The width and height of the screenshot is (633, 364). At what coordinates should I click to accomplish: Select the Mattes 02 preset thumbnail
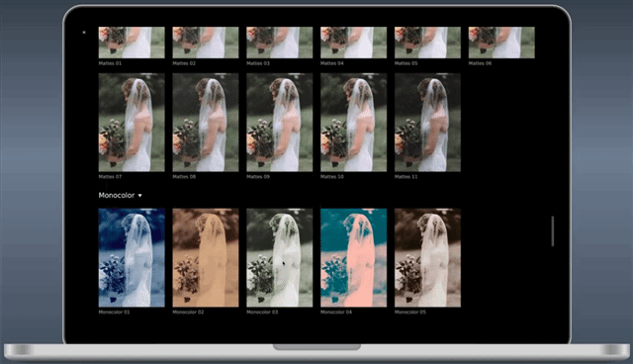pyautogui.click(x=206, y=43)
